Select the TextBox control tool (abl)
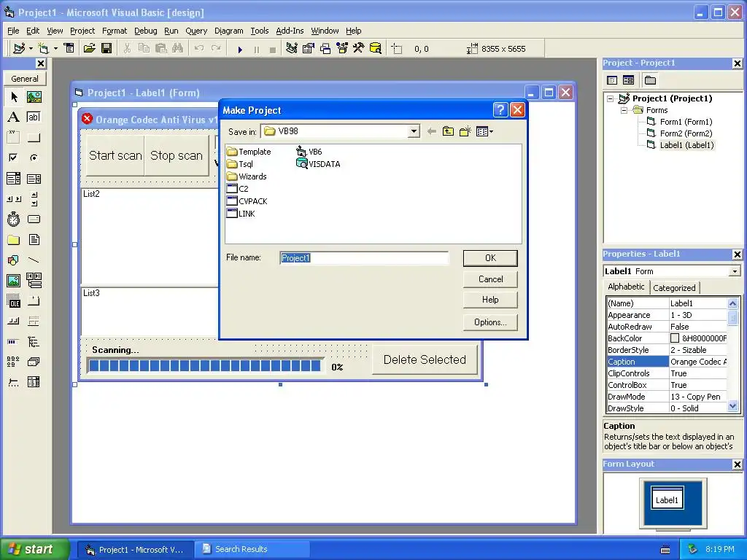Viewport: 747px width, 560px height. tap(34, 117)
